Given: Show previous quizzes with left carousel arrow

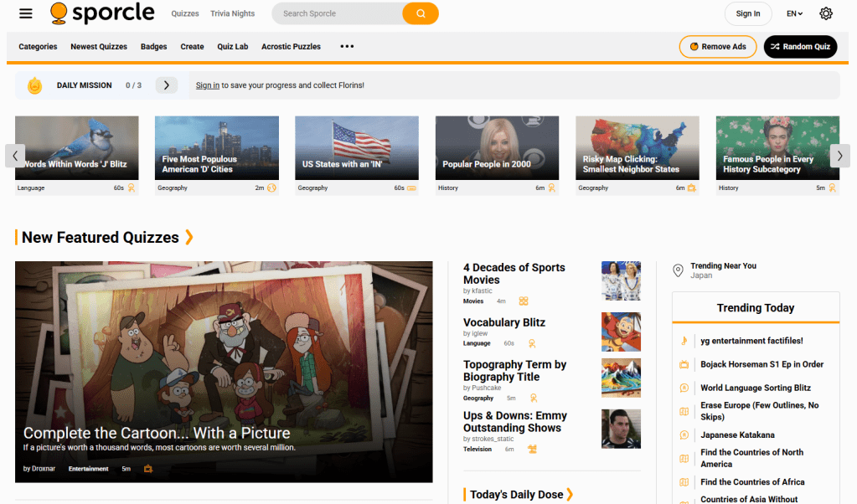Looking at the screenshot, I should (x=15, y=156).
